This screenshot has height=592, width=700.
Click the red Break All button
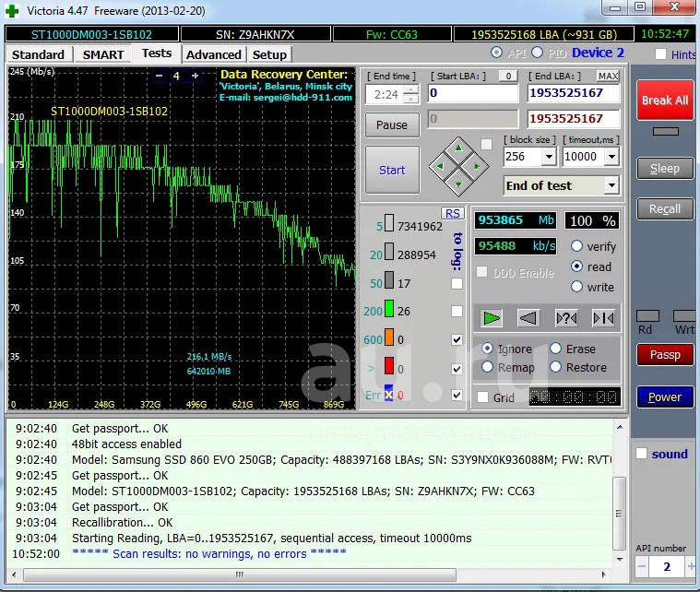point(665,101)
